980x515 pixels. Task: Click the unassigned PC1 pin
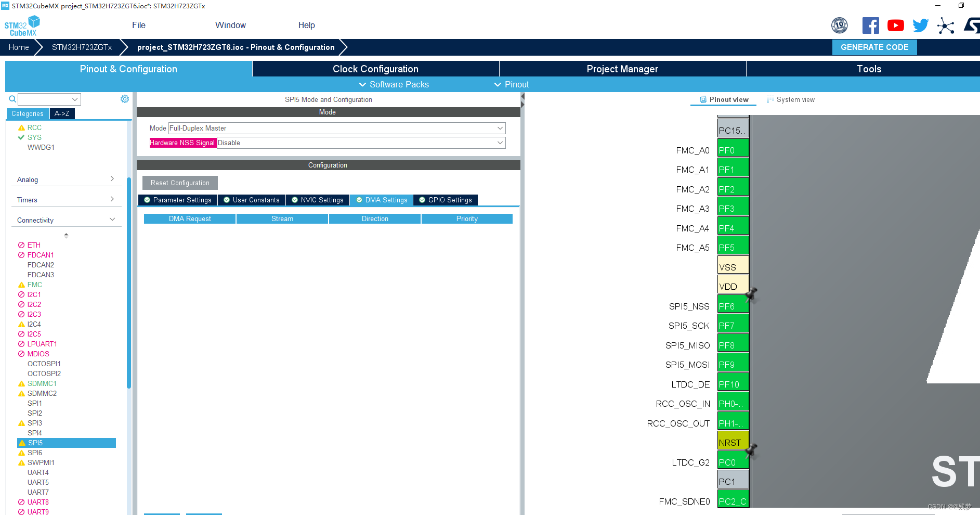pos(733,479)
